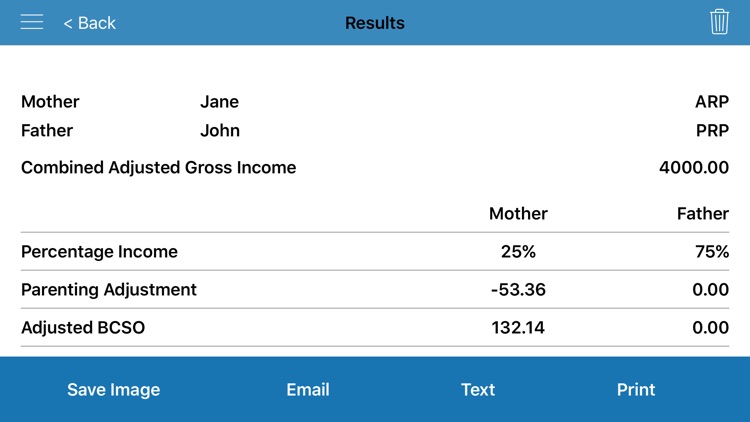Select the Email option
Image resolution: width=750 pixels, height=422 pixels.
308,389
